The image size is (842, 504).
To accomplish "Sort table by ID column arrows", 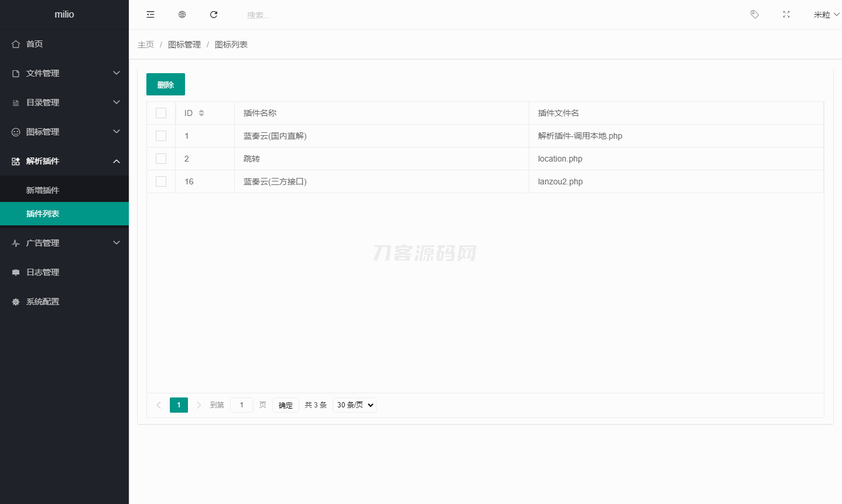I will coord(201,113).
